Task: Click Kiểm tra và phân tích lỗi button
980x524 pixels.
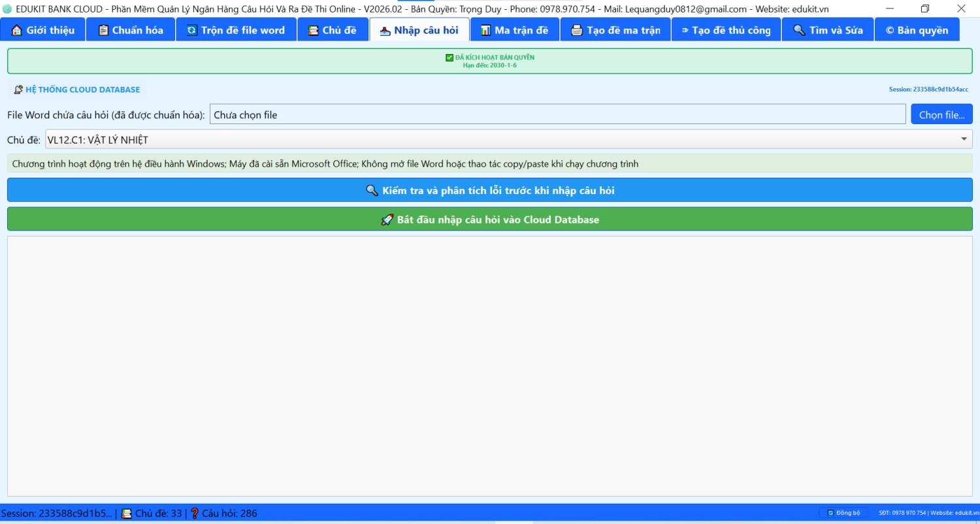Action: click(489, 190)
